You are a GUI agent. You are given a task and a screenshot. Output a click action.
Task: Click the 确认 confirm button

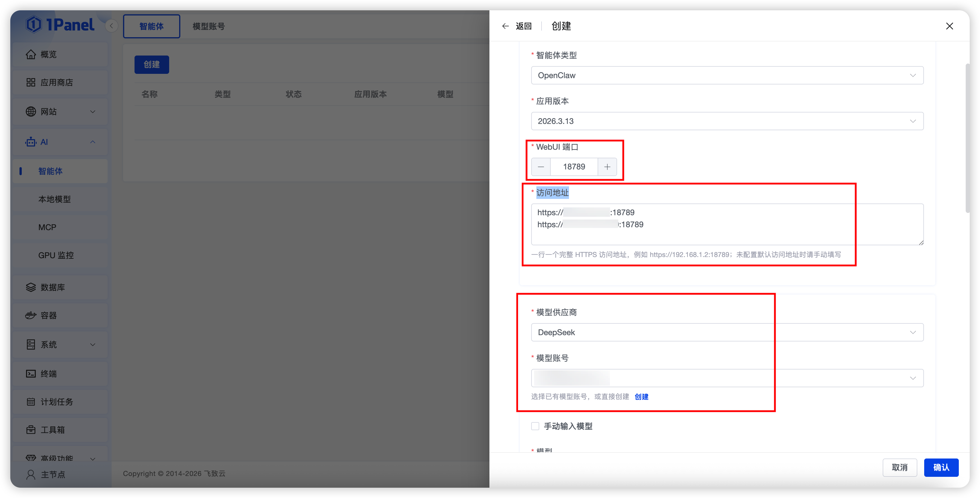pos(941,468)
